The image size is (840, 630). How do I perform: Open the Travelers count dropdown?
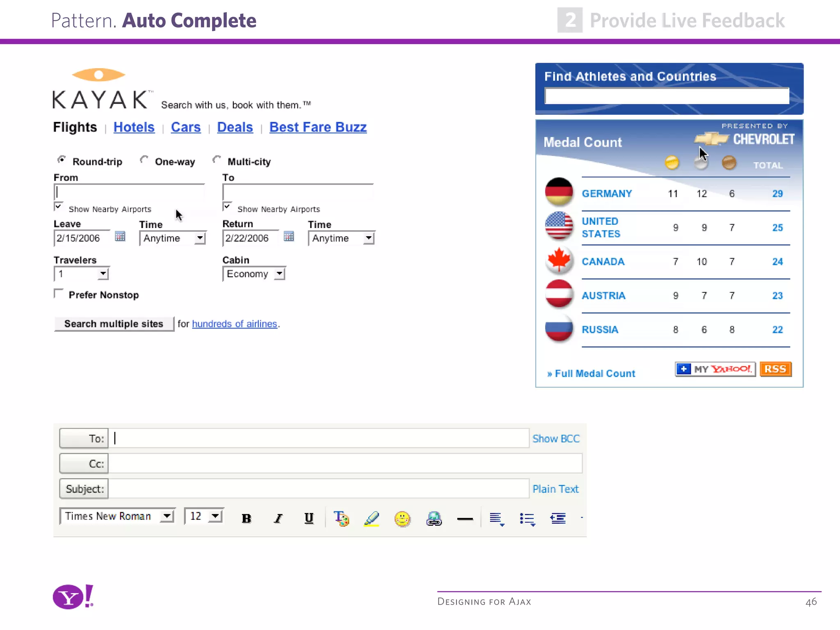103,274
